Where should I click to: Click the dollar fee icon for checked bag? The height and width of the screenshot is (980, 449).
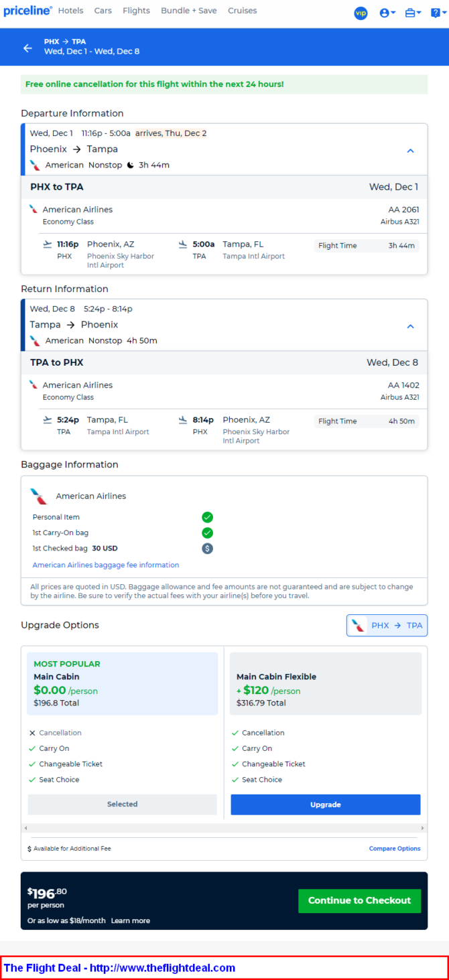[x=208, y=549]
